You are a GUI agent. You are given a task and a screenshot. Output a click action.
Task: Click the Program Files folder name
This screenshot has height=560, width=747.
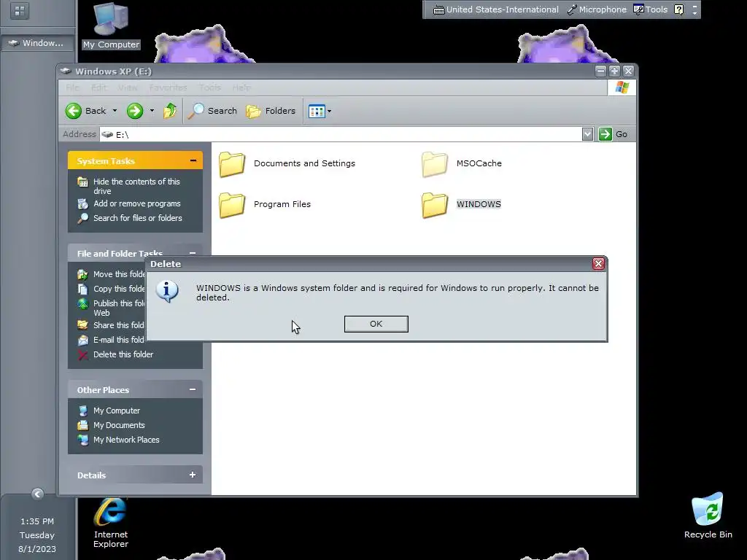(x=282, y=204)
